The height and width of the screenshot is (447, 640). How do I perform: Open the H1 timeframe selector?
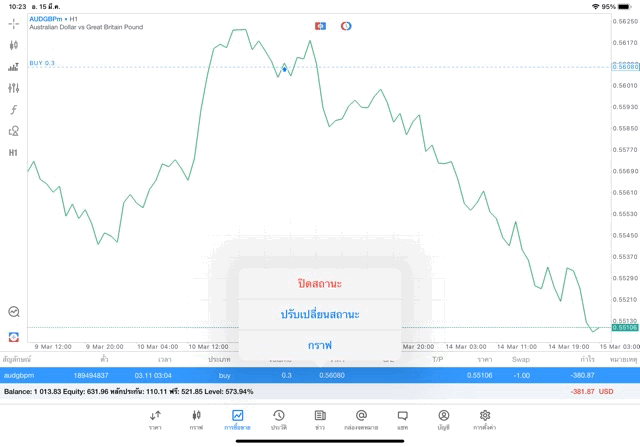[x=14, y=153]
